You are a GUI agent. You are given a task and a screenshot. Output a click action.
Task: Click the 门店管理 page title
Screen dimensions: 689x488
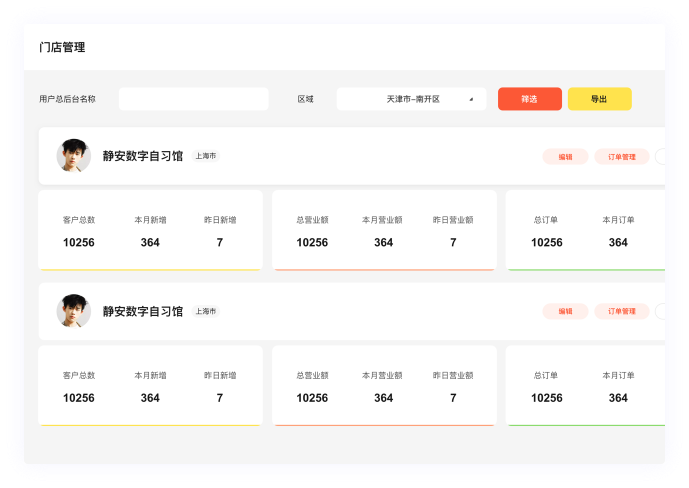(62, 47)
